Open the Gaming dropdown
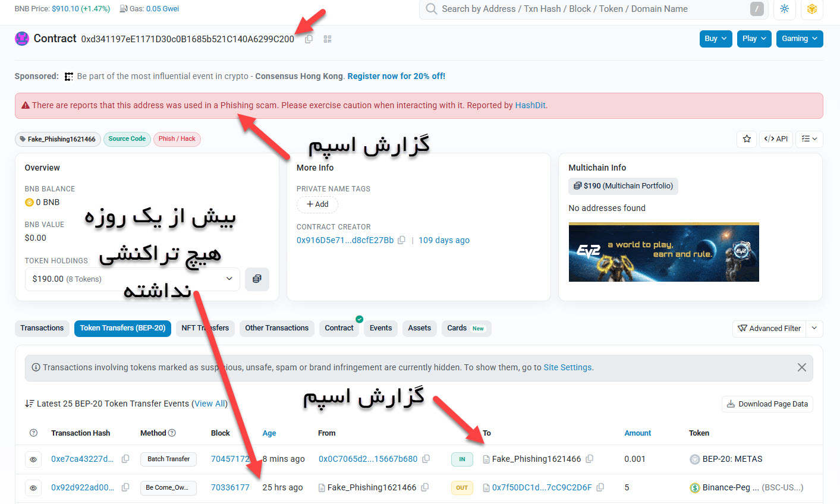 click(799, 38)
